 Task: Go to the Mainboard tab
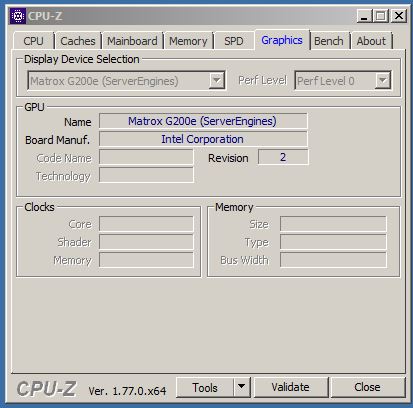tap(132, 41)
